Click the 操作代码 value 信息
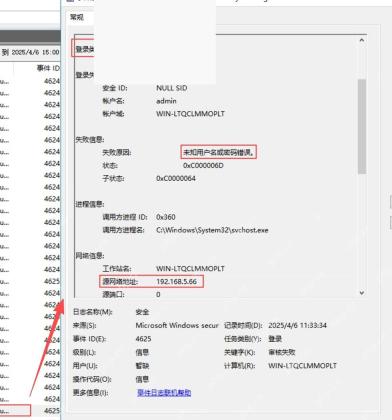Image resolution: width=392 pixels, height=420 pixels. point(142,379)
